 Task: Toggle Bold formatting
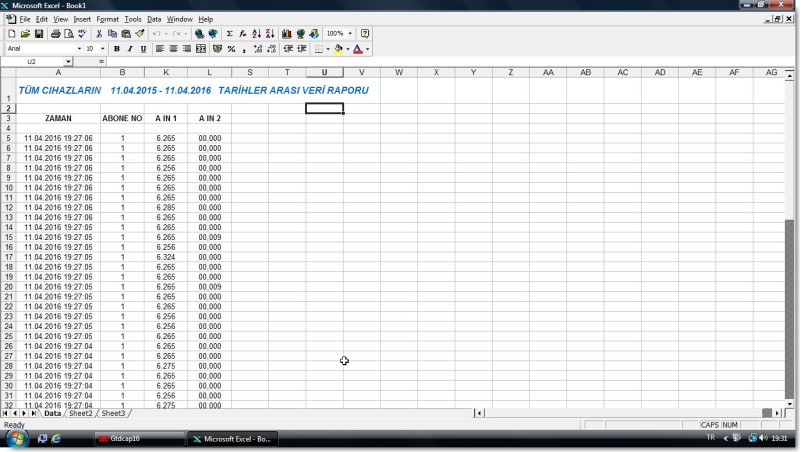(117, 48)
